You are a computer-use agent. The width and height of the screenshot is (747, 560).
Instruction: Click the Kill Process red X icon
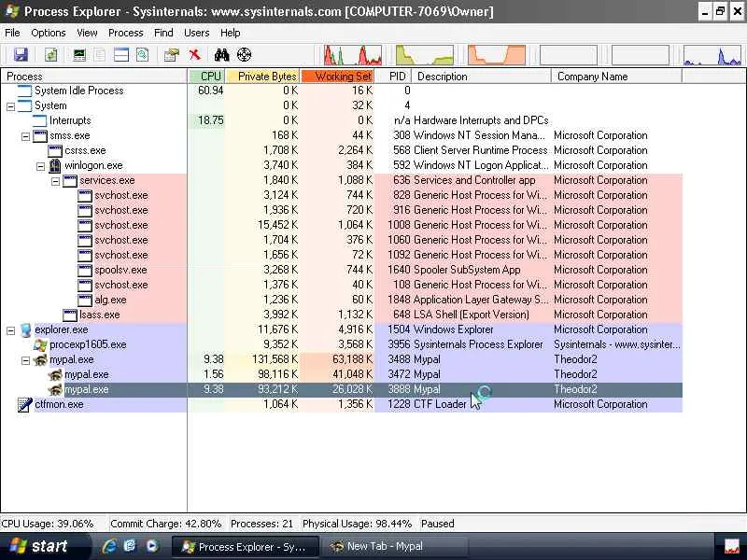[x=195, y=55]
